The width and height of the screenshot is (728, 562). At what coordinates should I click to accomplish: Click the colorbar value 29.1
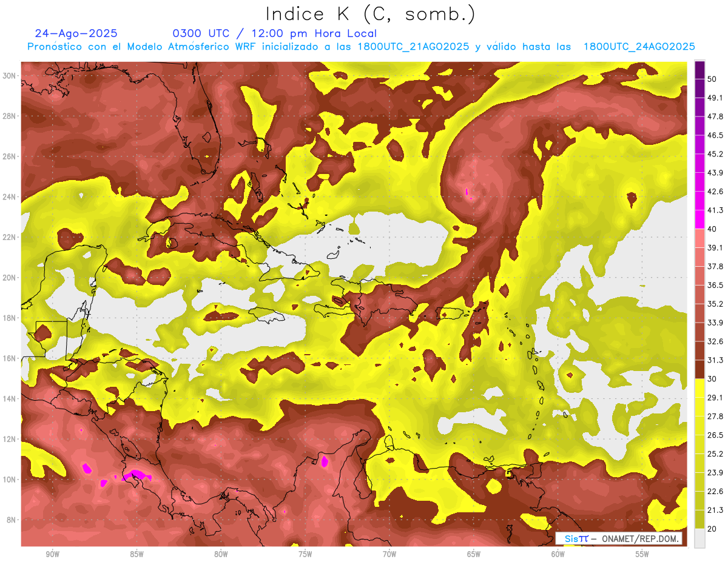point(716,397)
